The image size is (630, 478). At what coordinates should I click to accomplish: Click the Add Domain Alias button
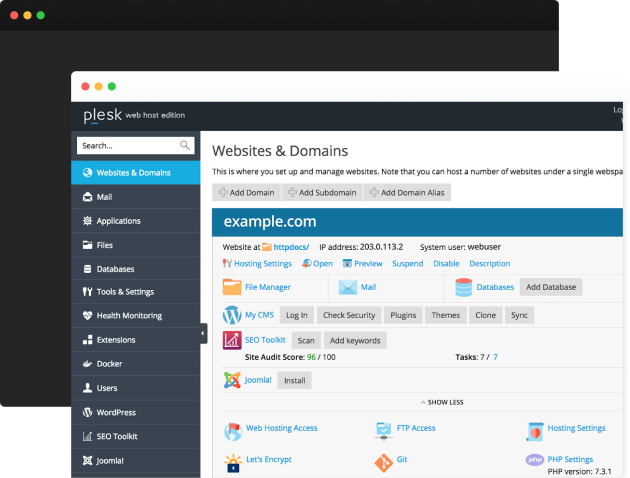(x=407, y=192)
